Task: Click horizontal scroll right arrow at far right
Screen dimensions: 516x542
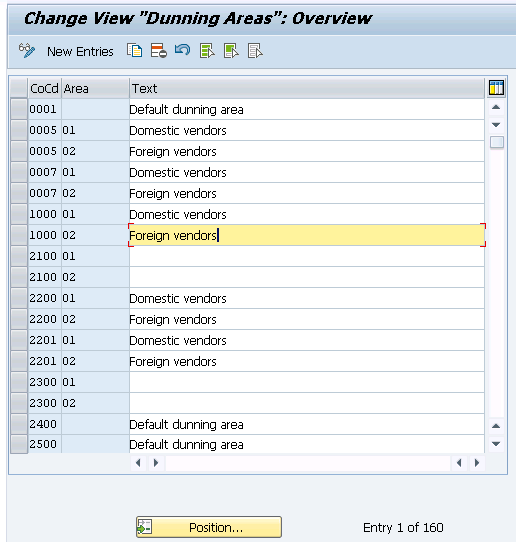Action: tap(477, 463)
